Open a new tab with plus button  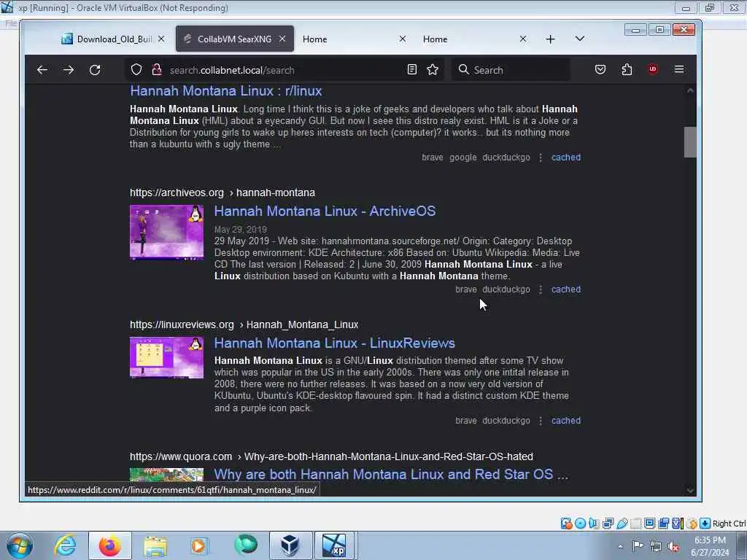(x=550, y=39)
